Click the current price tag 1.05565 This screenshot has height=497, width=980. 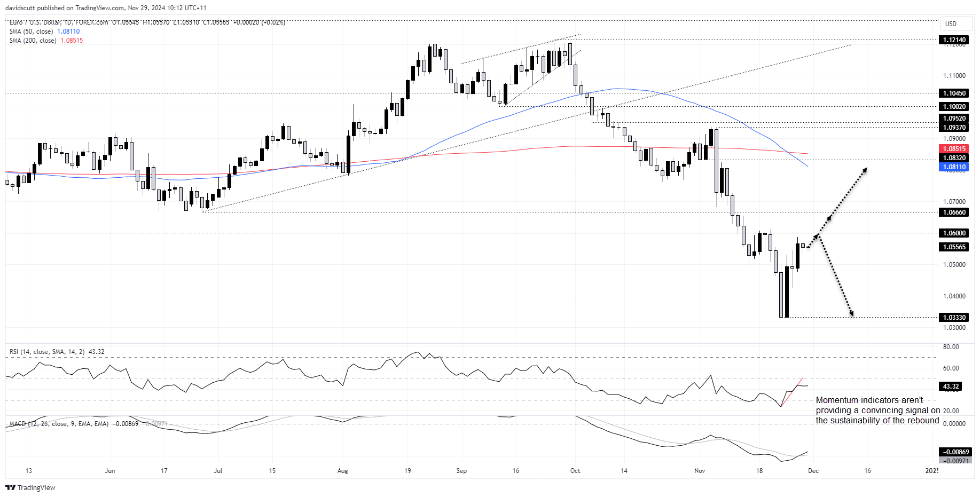coord(954,247)
